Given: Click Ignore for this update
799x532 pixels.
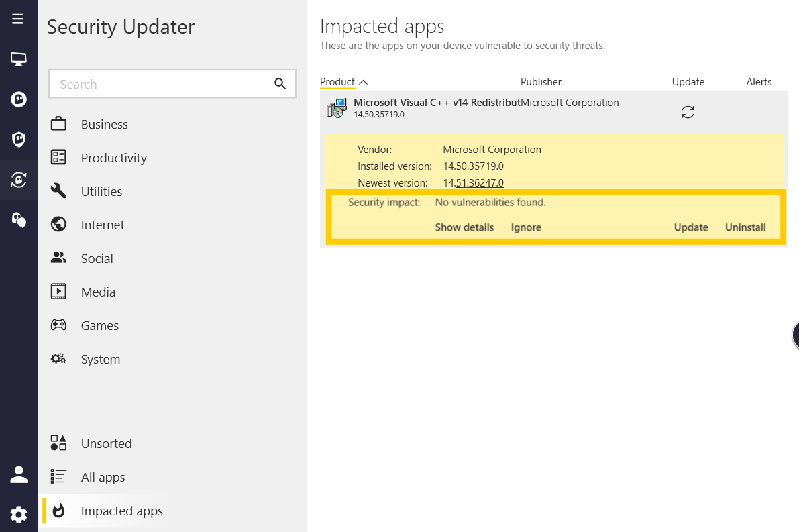Looking at the screenshot, I should (526, 227).
